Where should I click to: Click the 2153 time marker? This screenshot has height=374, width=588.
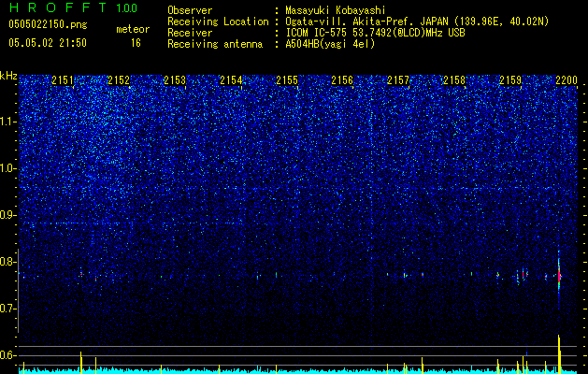coord(175,80)
